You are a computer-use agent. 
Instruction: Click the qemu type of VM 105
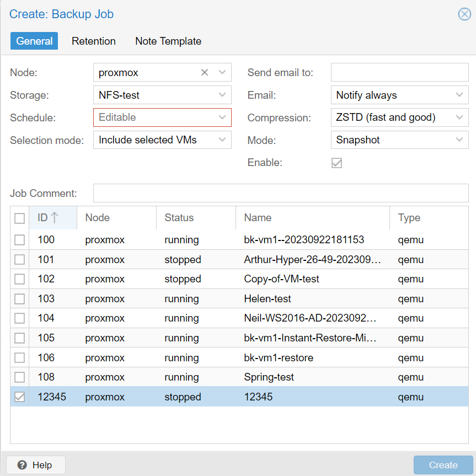[x=411, y=338]
